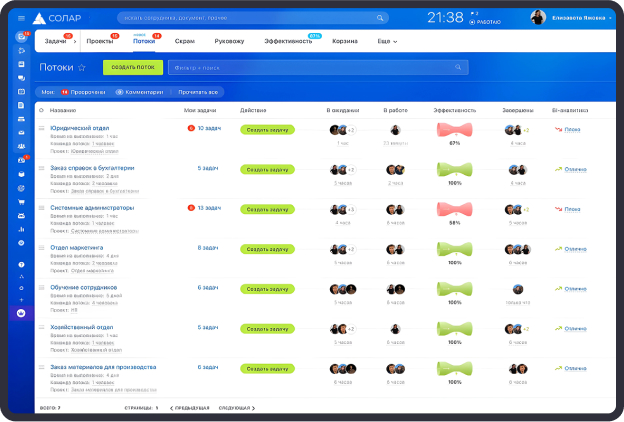The height and width of the screenshot is (422, 624).
Task: Open the Корзина tab
Action: 345,41
